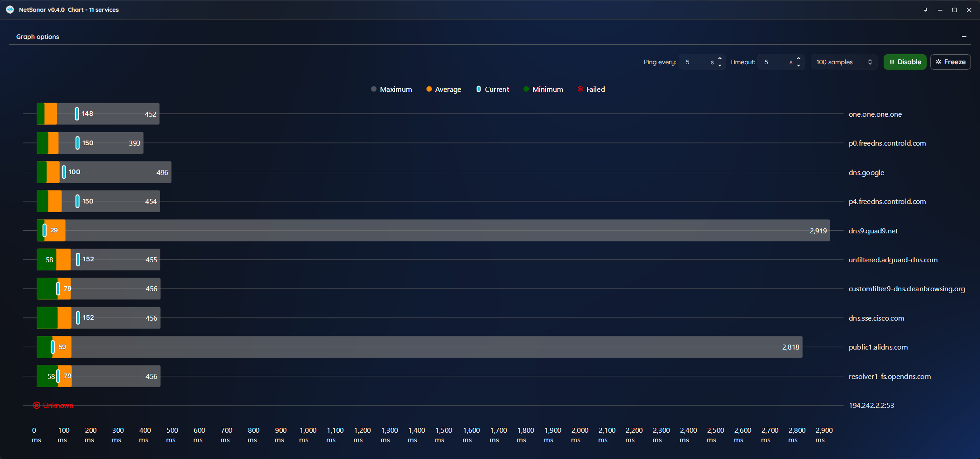
Task: Click the 2,000 ms axis label
Action: point(580,435)
